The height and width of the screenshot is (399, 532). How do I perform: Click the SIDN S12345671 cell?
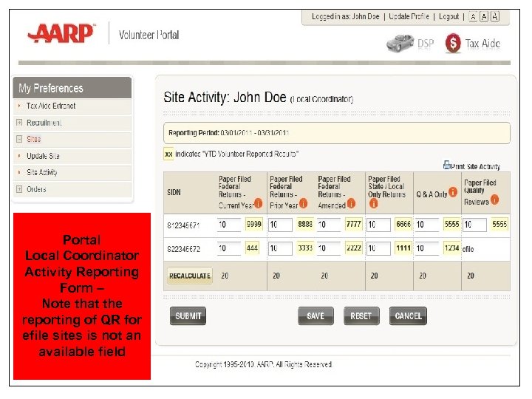coord(183,225)
